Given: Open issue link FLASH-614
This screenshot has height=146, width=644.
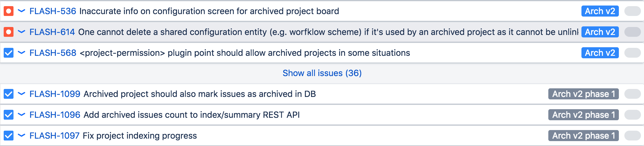Looking at the screenshot, I should (52, 32).
